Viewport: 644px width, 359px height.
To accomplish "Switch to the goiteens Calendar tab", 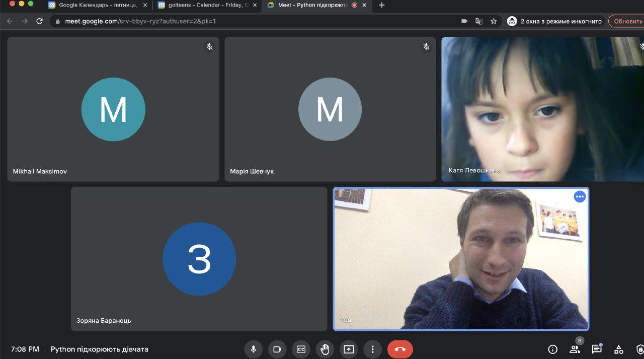I will (x=206, y=5).
